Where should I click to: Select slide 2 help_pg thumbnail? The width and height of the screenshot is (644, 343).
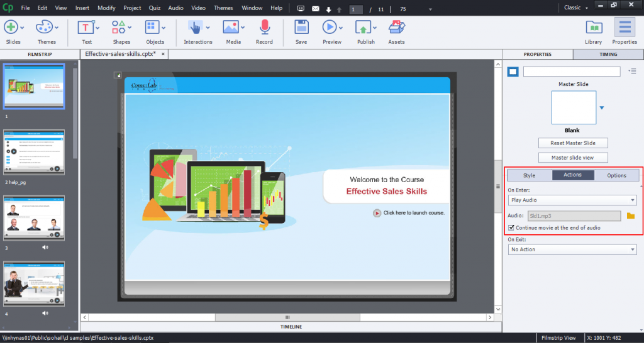[x=34, y=152]
